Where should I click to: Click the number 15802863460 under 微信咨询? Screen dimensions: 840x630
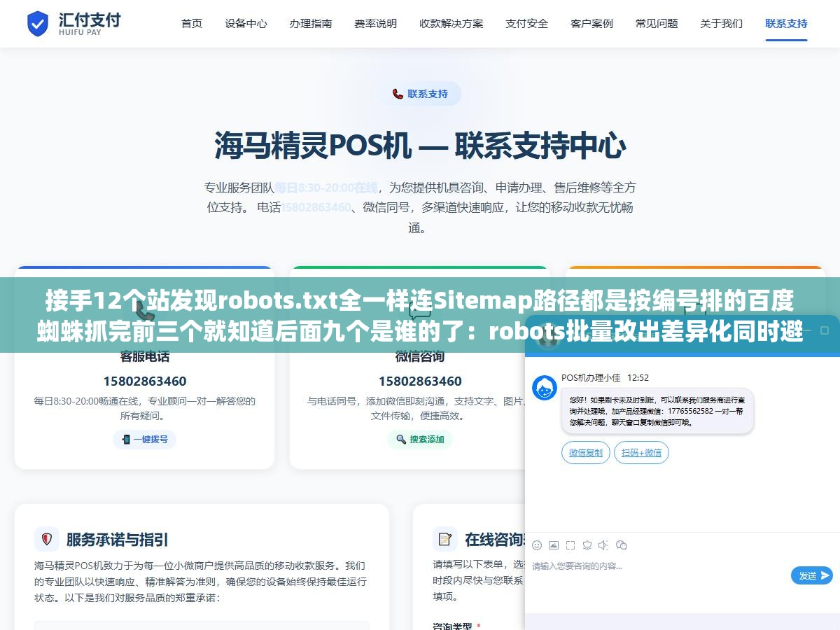coord(420,381)
